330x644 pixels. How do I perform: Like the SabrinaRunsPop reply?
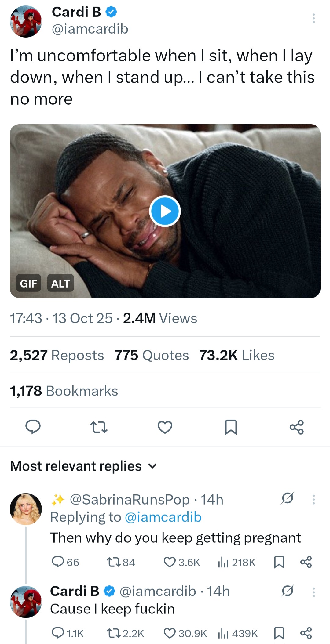[170, 562]
